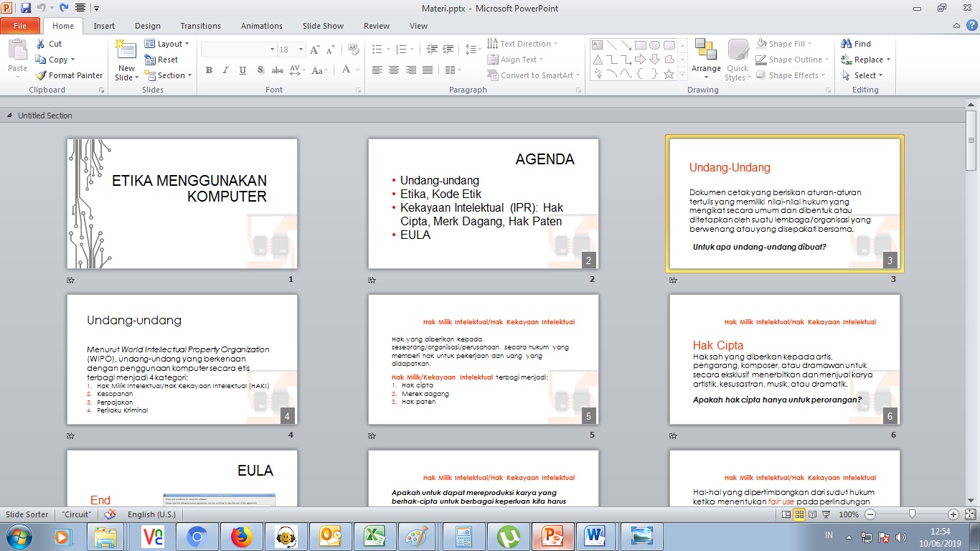Run the spelling check from the status bar
Image resolution: width=980 pixels, height=551 pixels.
(110, 514)
